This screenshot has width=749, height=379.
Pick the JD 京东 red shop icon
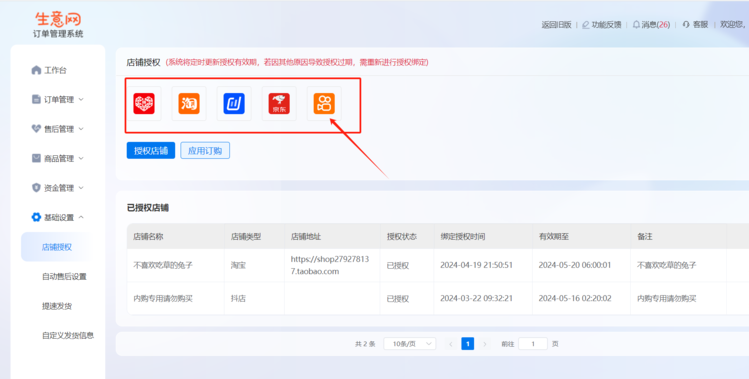[279, 103]
